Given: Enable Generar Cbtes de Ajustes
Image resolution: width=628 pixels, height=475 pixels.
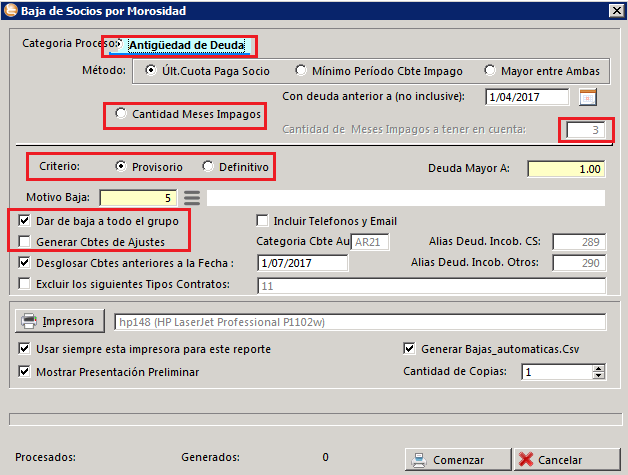Looking at the screenshot, I should [25, 241].
